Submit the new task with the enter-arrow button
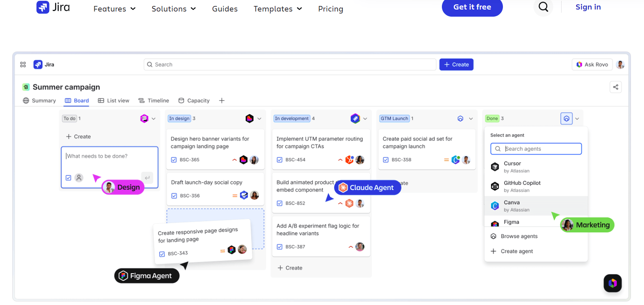 coord(147,178)
